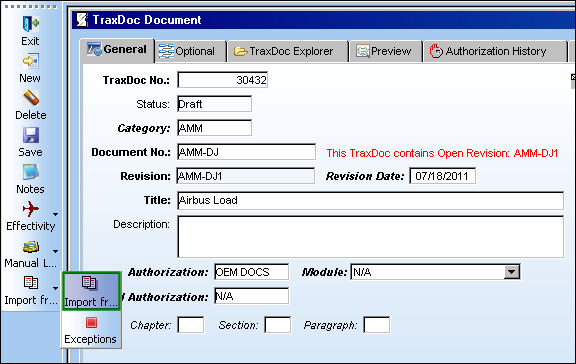Save the document with the floppy icon
Image resolution: width=576 pixels, height=364 pixels.
point(31,135)
